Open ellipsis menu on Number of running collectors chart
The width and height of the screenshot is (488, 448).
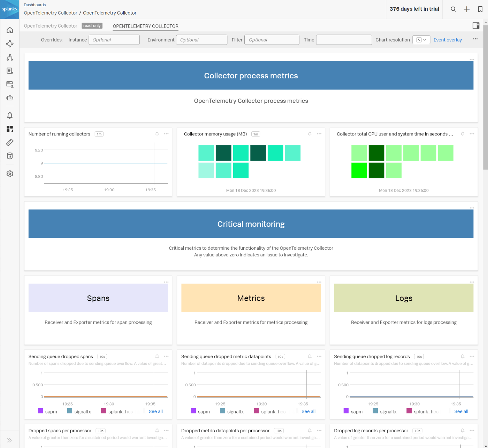click(166, 134)
